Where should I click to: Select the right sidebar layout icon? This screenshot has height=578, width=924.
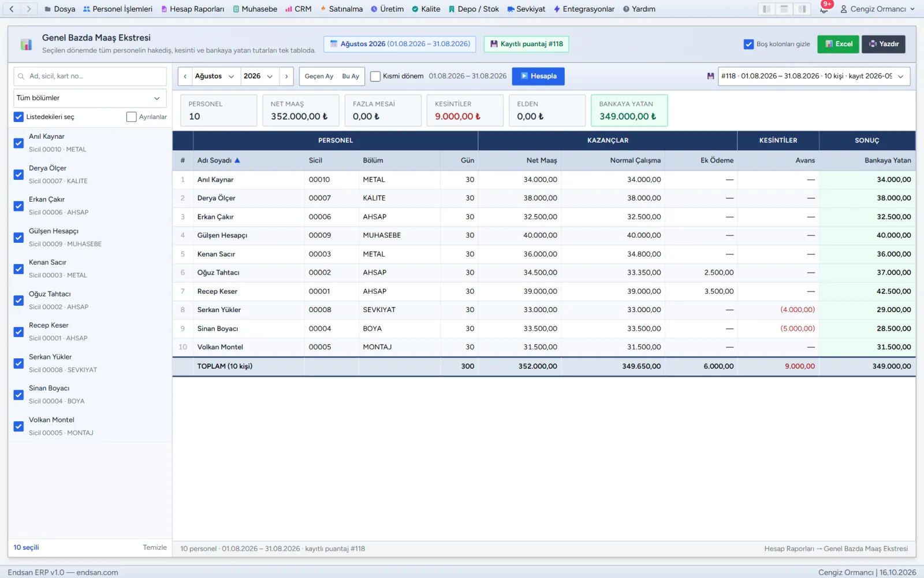pos(802,9)
